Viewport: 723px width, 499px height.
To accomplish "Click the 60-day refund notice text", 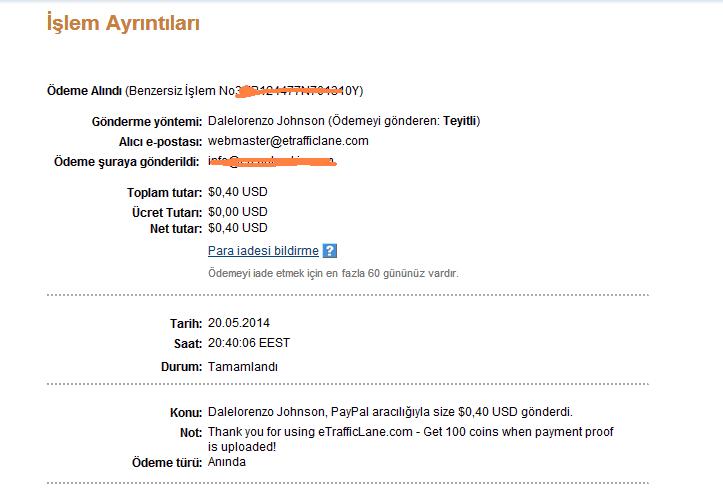I will [333, 273].
